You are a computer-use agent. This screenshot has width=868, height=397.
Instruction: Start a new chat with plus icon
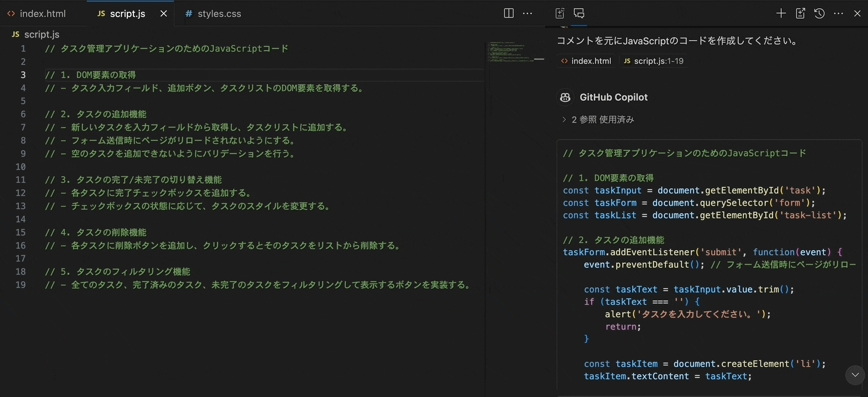point(781,14)
